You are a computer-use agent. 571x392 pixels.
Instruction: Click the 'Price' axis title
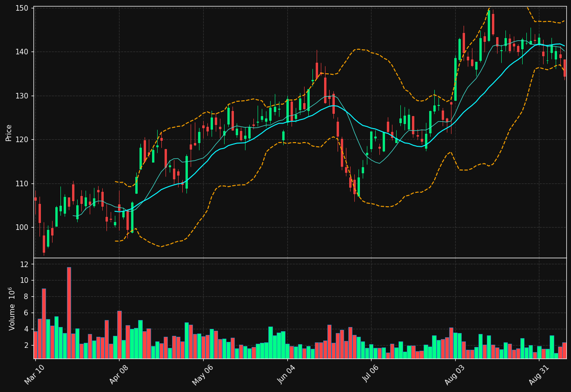[x=9, y=132]
